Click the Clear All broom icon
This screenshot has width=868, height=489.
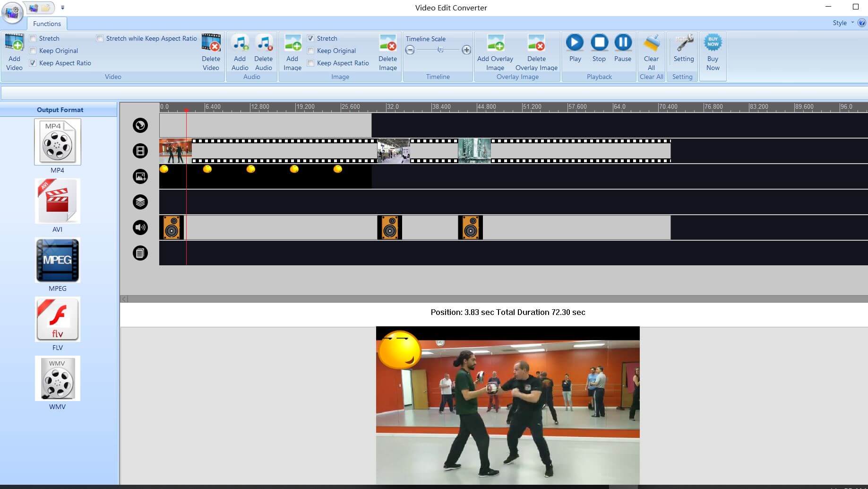tap(651, 43)
